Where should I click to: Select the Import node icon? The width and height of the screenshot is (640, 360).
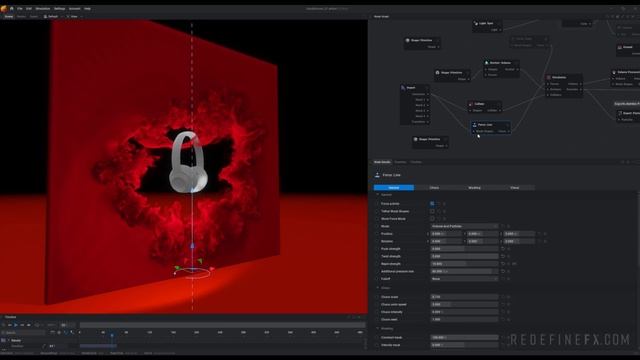click(x=403, y=87)
